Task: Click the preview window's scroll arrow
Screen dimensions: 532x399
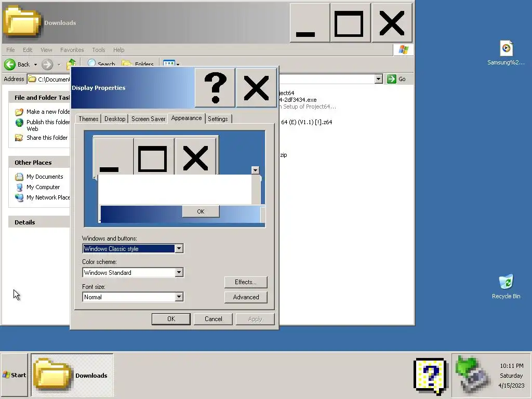Action: click(255, 170)
